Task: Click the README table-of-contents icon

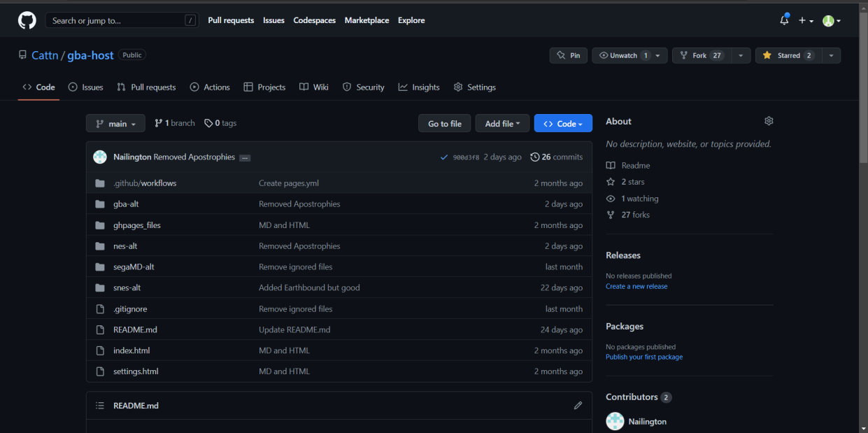Action: point(99,405)
